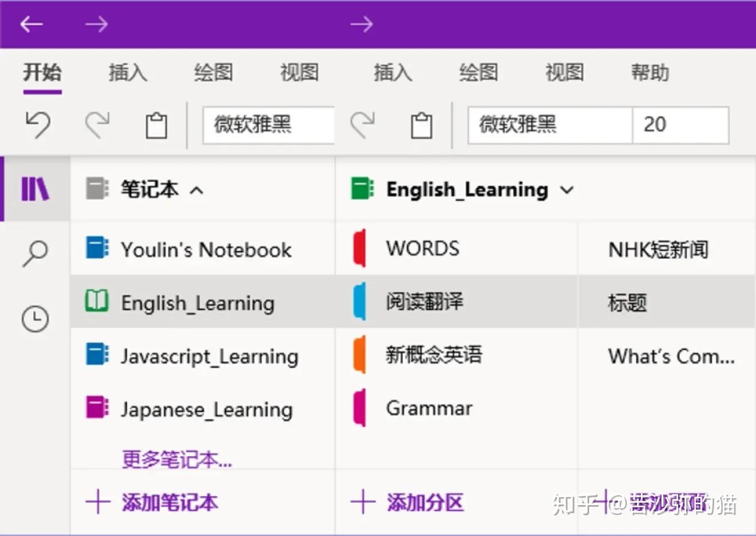Open the 微软雅黑 font box beside size 20
Screen dimensions: 756x536
tap(550, 125)
